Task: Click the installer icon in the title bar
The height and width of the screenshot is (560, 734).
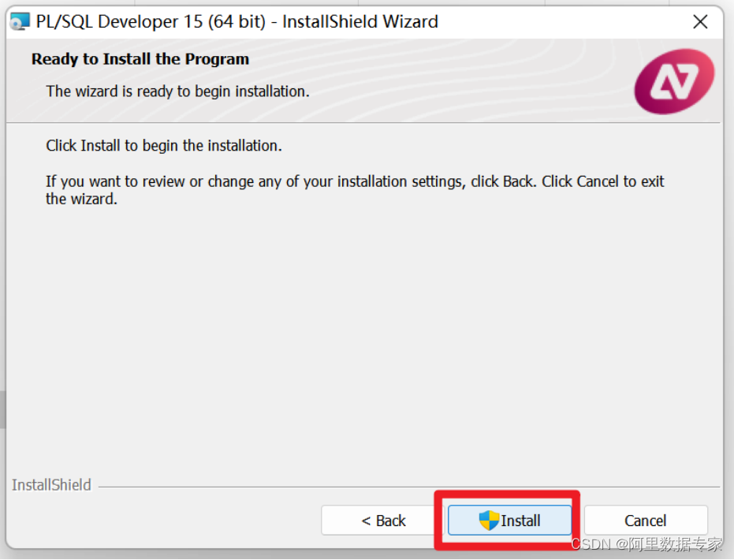Action: [x=20, y=21]
